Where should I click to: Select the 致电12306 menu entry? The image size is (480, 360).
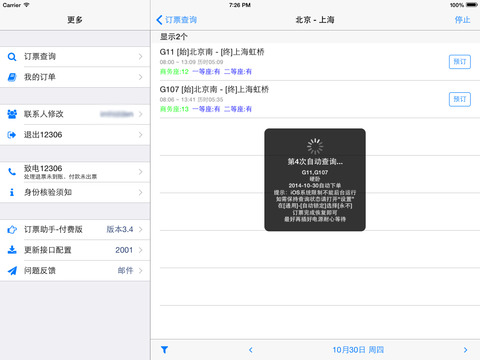tap(75, 172)
